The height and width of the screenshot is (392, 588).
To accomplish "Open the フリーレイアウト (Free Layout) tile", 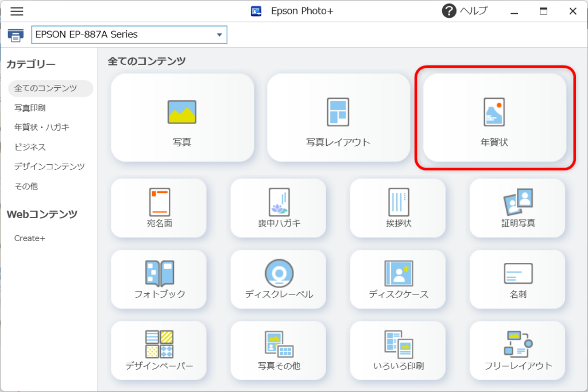I will [517, 351].
